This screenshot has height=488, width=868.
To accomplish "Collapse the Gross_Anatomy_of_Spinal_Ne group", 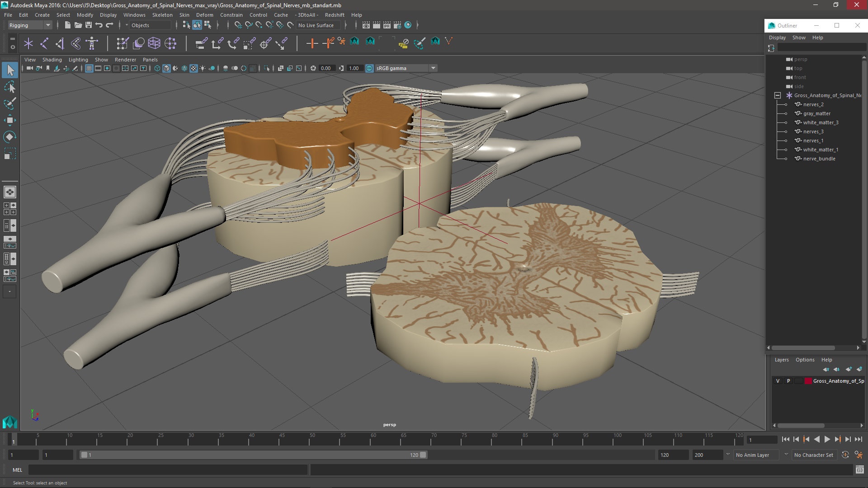I will click(778, 95).
